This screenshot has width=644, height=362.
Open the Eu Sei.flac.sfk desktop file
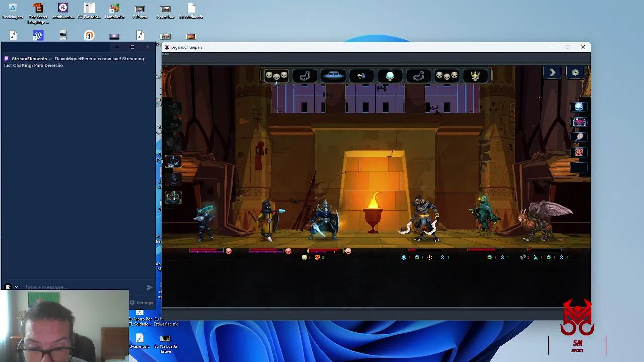point(191,11)
